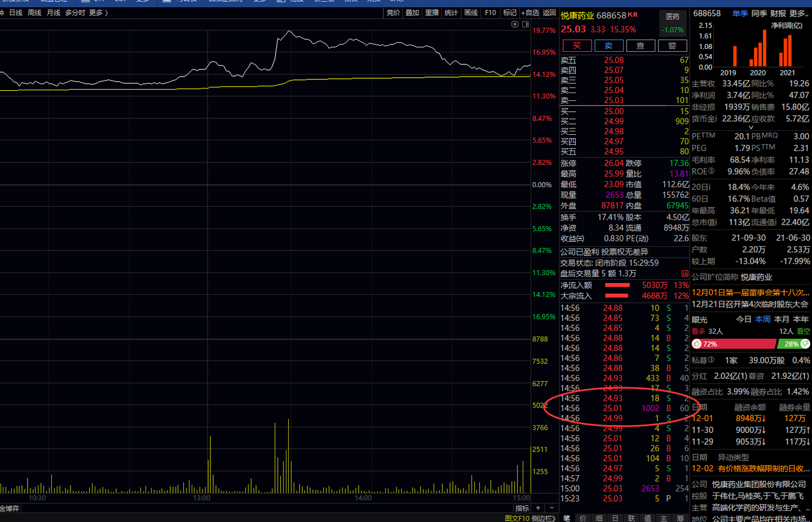
Task: Click the 警 alert button
Action: click(672, 46)
